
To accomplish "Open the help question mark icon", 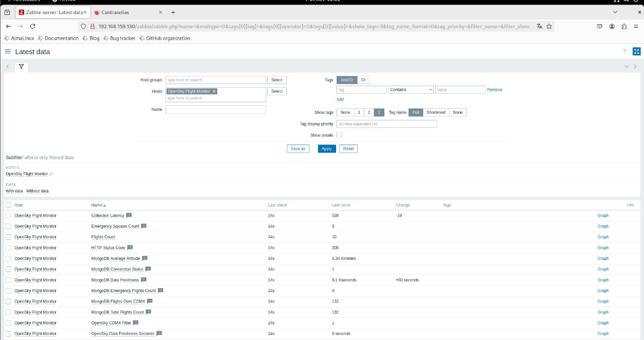I will click(x=624, y=51).
